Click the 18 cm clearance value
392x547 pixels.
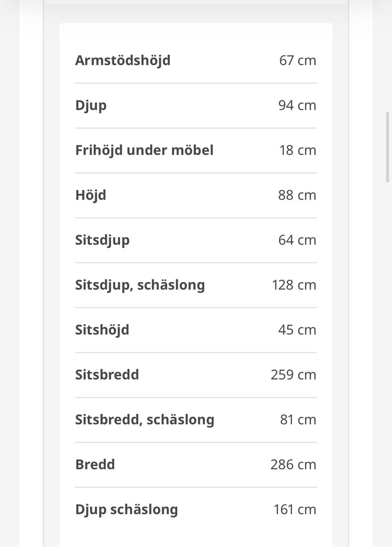pos(298,150)
